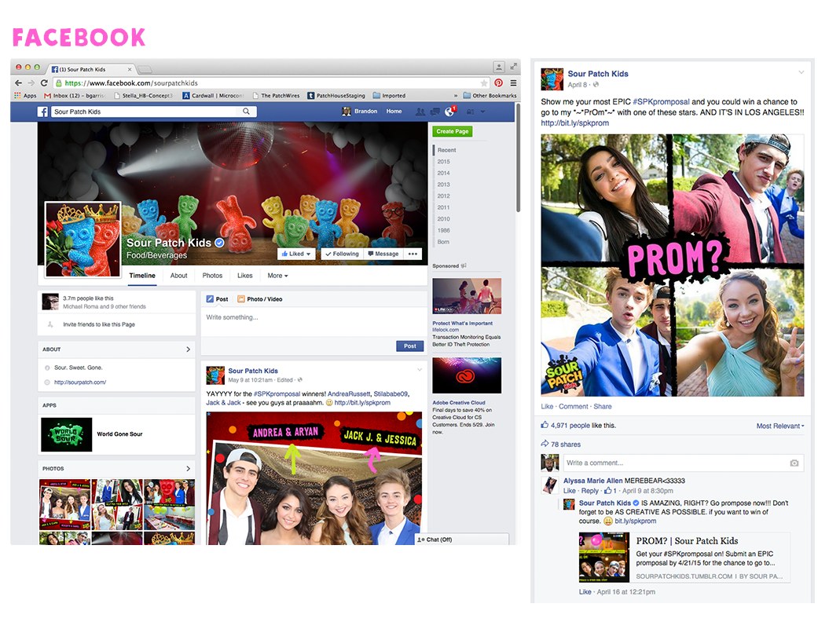Open page options ellipsis button
The height and width of the screenshot is (644, 829).
click(413, 254)
